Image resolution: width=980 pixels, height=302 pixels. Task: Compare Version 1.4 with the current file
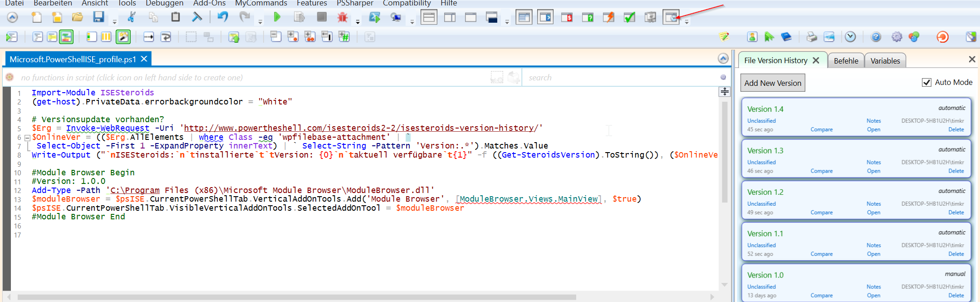tap(822, 129)
